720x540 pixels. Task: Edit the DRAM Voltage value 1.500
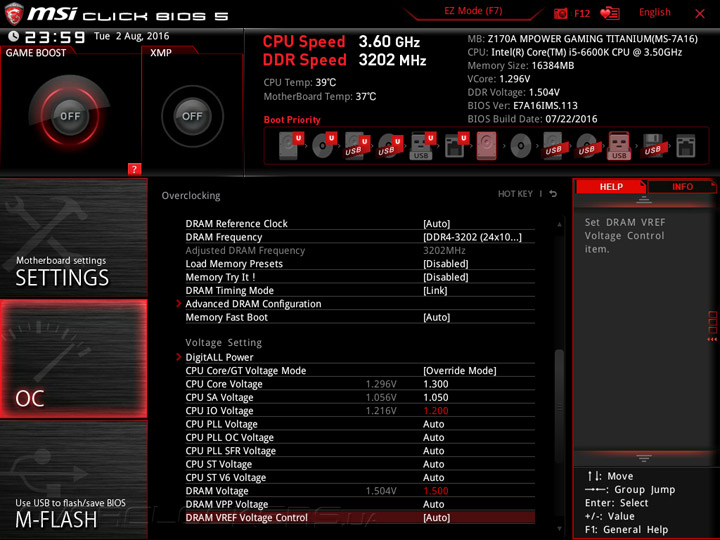[x=436, y=491]
